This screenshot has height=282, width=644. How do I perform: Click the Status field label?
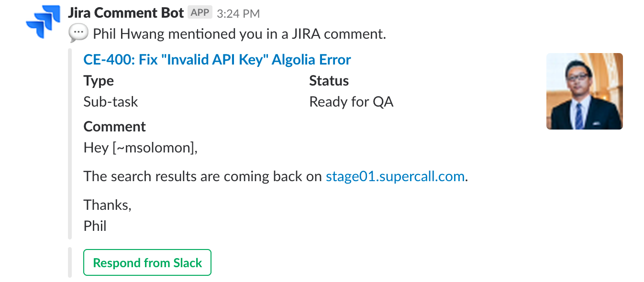coord(329,81)
